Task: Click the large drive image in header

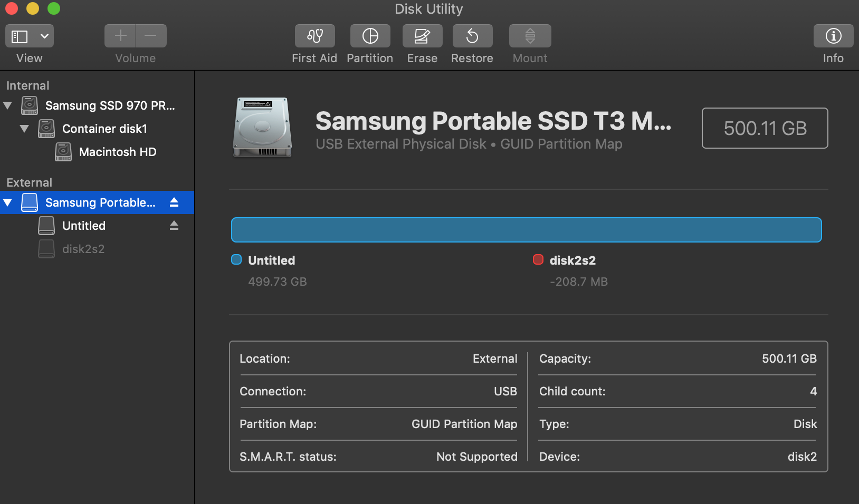Action: [262, 128]
